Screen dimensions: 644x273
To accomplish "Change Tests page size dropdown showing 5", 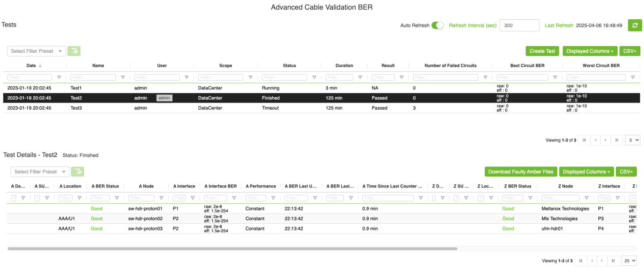I will click(632, 140).
